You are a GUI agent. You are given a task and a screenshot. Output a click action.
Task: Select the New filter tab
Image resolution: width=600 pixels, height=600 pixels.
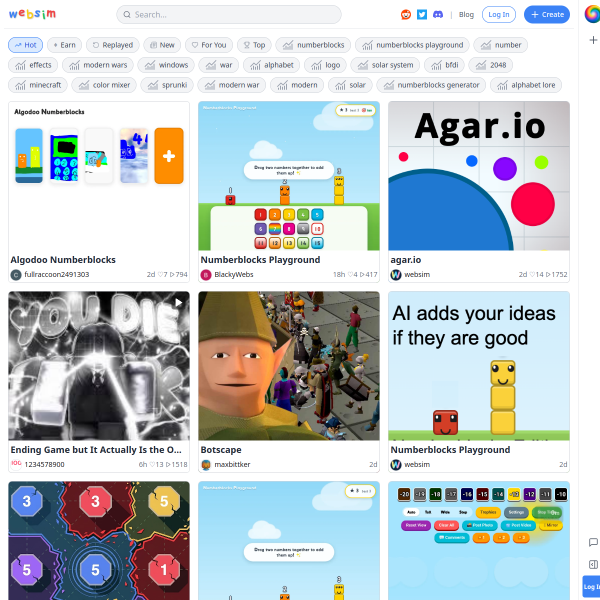click(162, 45)
